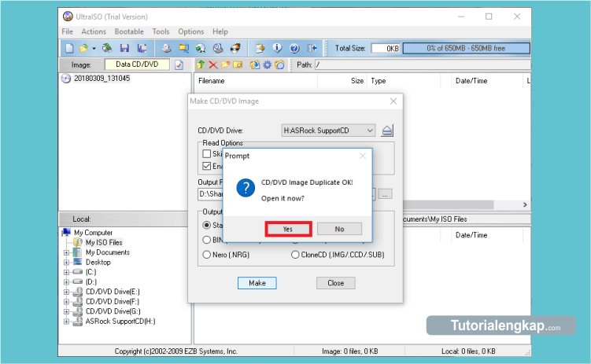The width and height of the screenshot is (591, 364).
Task: Click the blue gear settings icon
Action: tap(268, 64)
